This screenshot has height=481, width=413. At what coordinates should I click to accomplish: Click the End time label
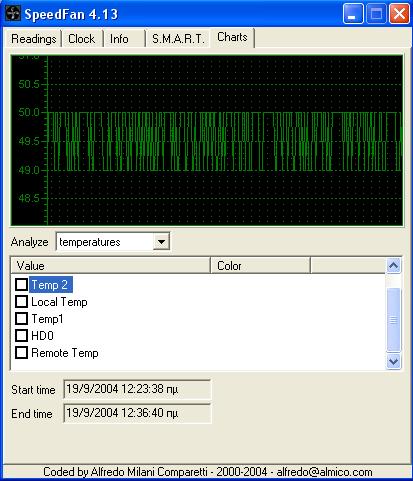click(32, 414)
